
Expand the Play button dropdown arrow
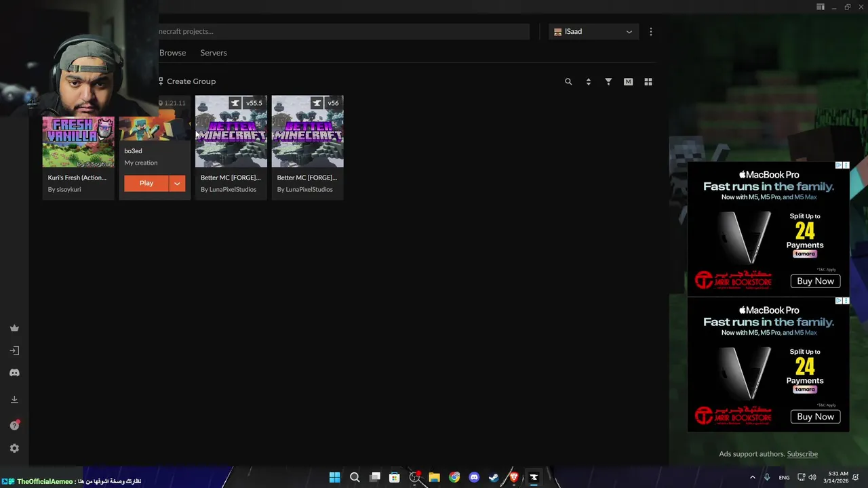tap(177, 183)
